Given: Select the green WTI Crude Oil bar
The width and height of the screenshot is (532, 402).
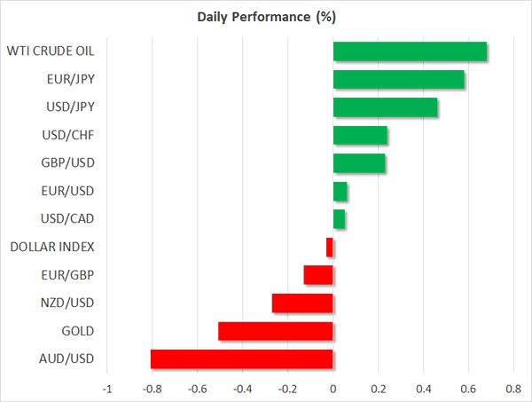Looking at the screenshot, I should coord(410,51).
